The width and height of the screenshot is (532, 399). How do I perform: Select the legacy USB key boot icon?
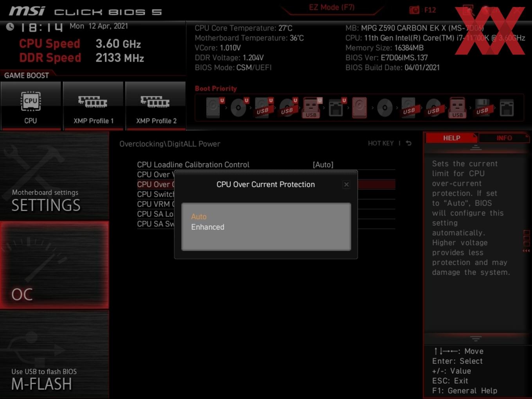pos(458,107)
